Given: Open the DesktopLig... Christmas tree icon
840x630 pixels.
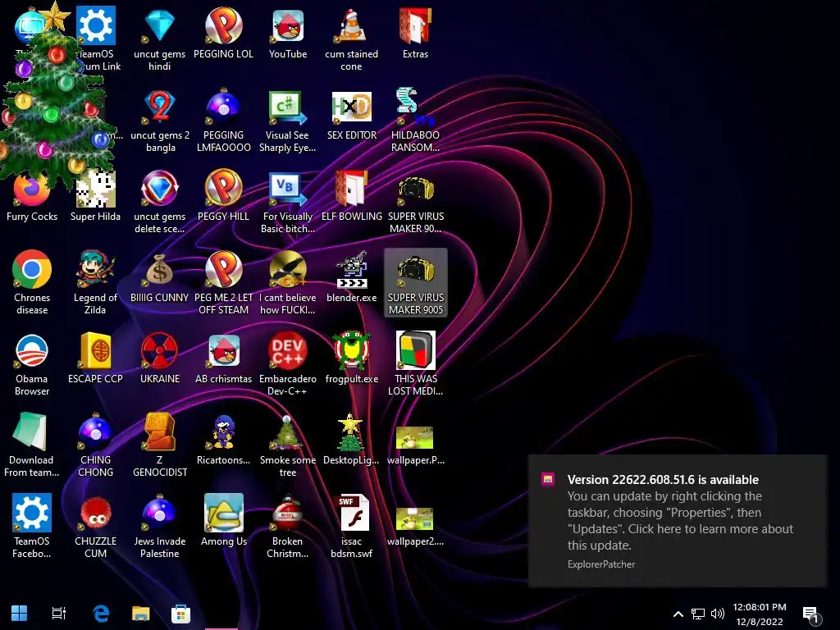Looking at the screenshot, I should pos(351,431).
